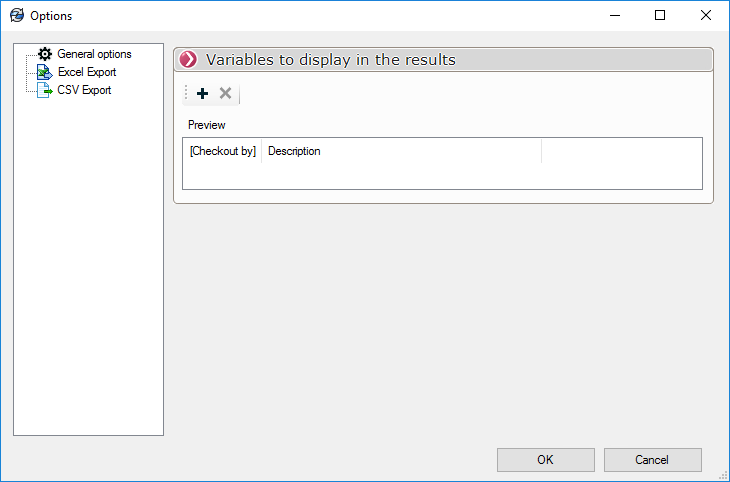Open the Excel Export settings page

click(87, 72)
